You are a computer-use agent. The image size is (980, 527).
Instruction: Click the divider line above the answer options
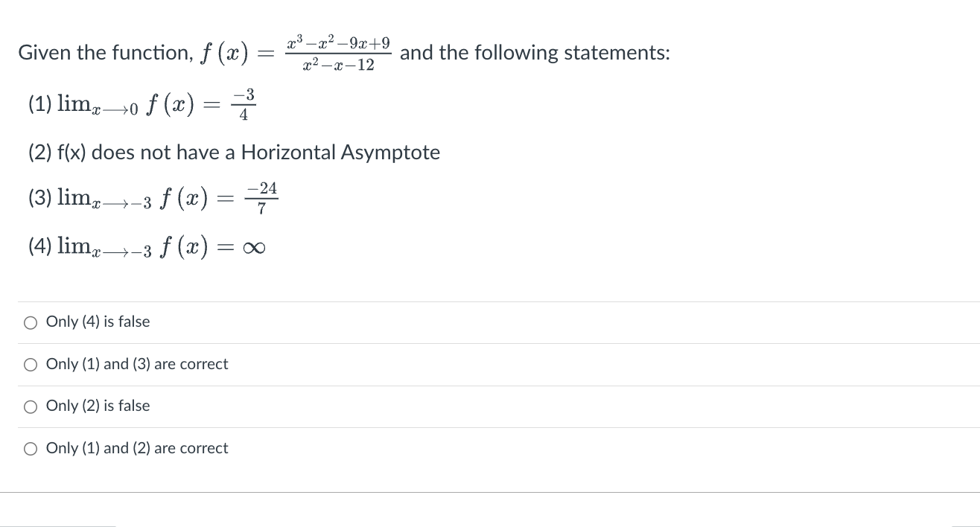[x=490, y=301]
